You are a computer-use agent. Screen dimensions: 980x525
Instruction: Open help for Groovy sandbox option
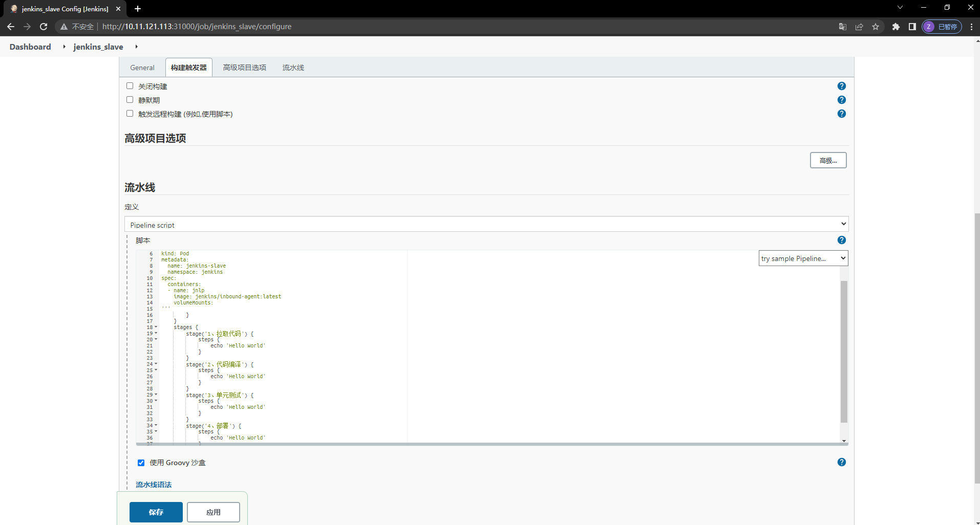point(841,462)
